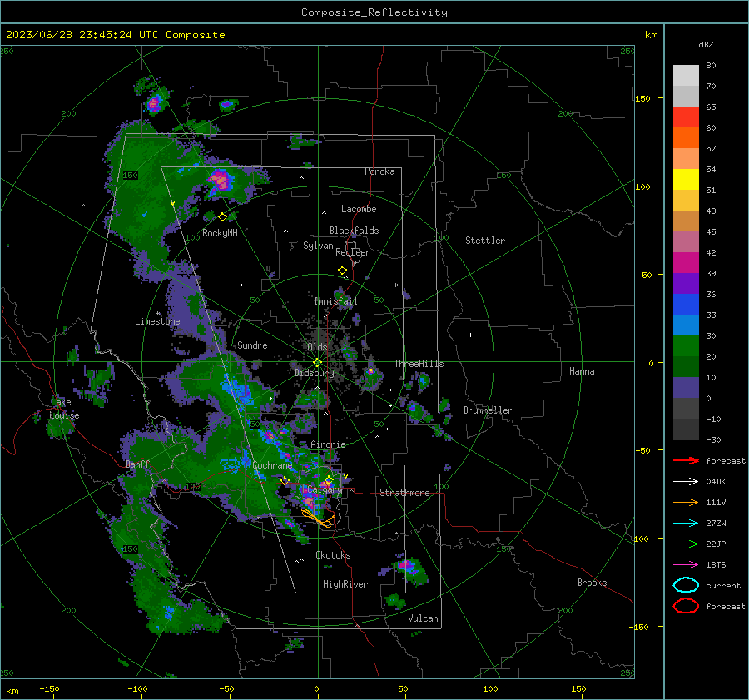Click the Lacombe town label
The width and height of the screenshot is (749, 700).
tap(359, 209)
